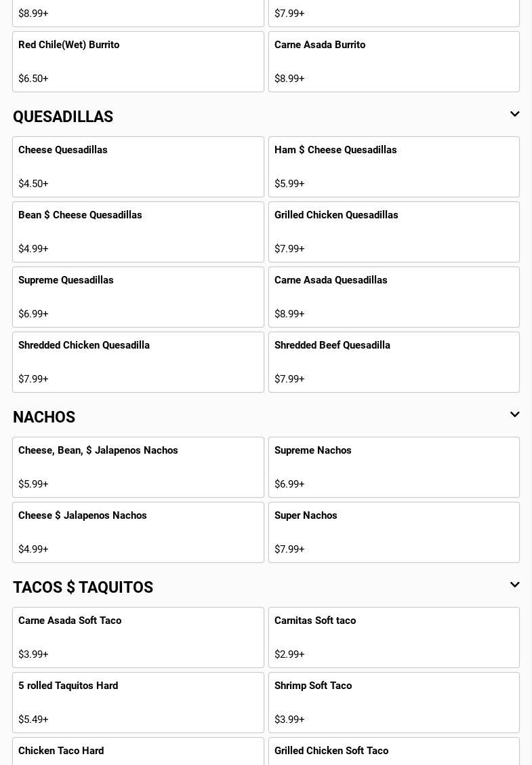Open Carne Asada Soft Taco
The width and height of the screenshot is (532, 765).
click(138, 637)
